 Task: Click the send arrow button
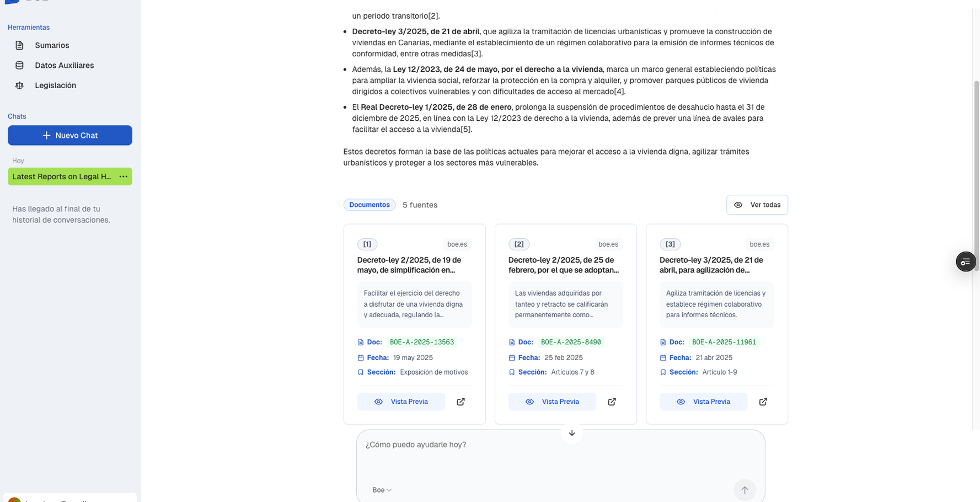click(745, 490)
